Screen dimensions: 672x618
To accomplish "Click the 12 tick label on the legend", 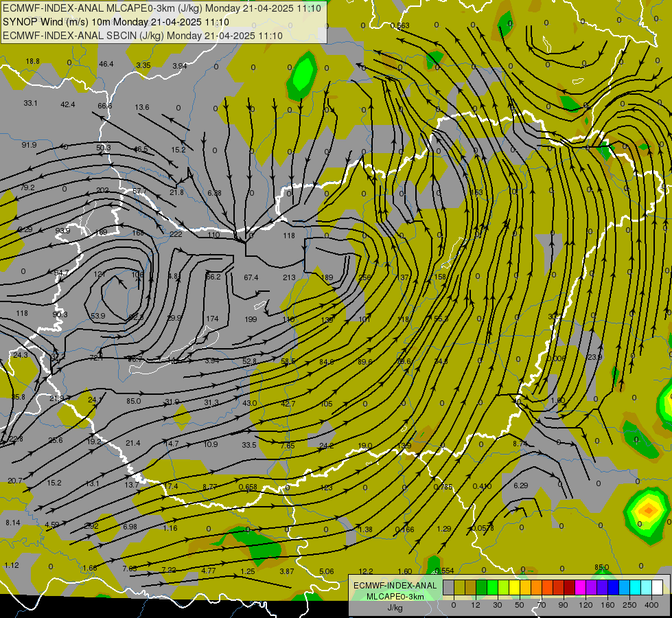I will (x=476, y=605).
